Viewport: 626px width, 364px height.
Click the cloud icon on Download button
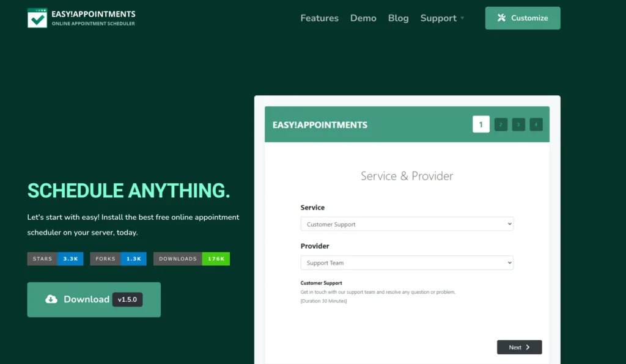tap(51, 299)
